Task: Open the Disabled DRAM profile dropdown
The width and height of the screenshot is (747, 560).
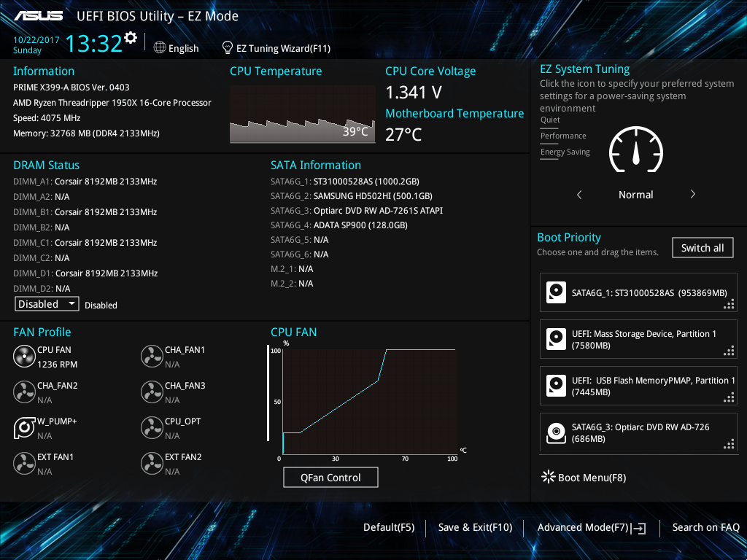Action: [x=47, y=304]
